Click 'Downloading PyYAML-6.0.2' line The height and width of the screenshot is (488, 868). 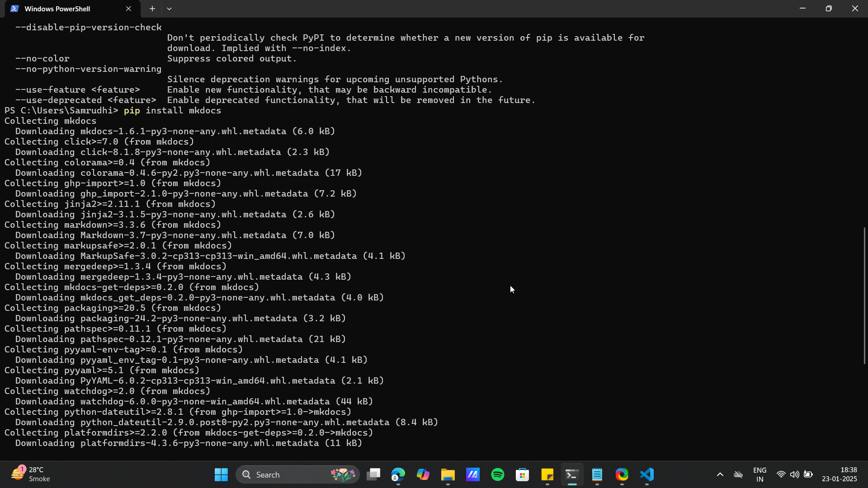point(200,381)
